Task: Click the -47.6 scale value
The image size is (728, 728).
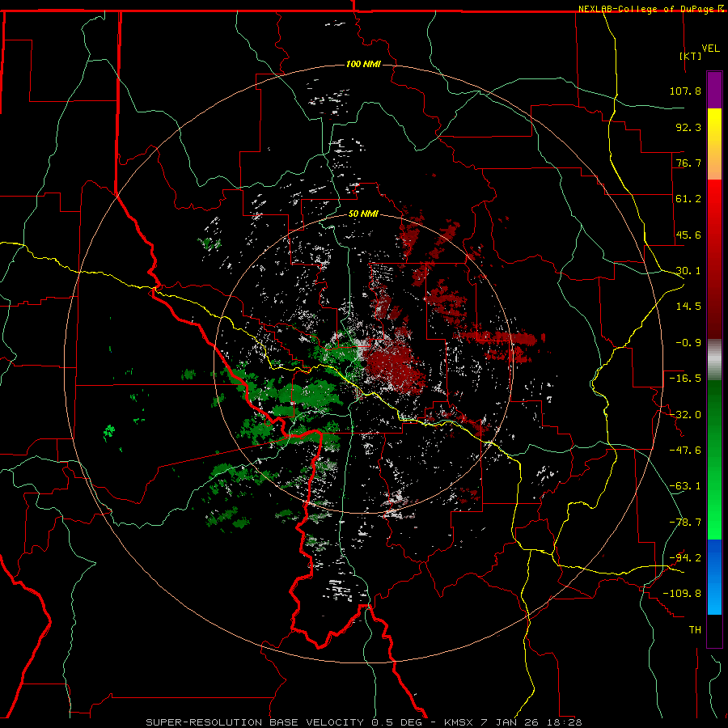Action: tap(685, 451)
